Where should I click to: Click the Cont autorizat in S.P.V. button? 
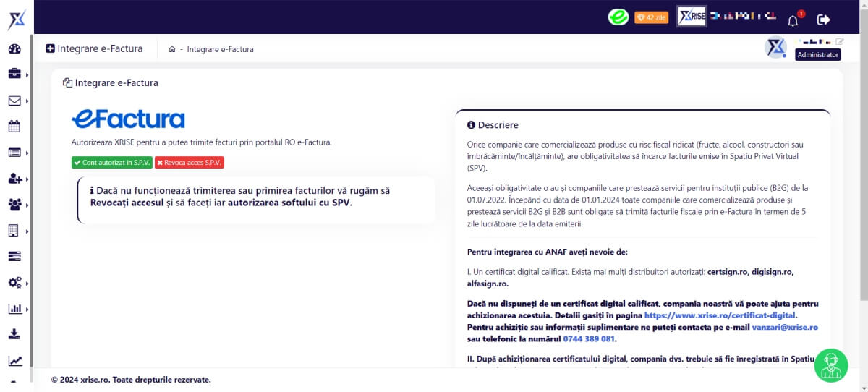112,163
